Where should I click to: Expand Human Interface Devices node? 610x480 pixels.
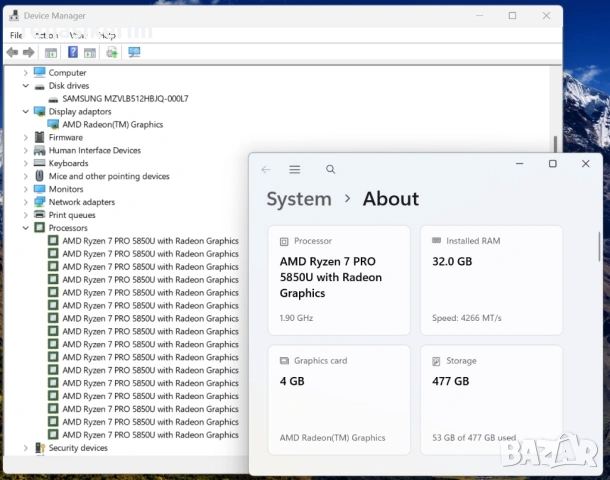[x=26, y=150]
